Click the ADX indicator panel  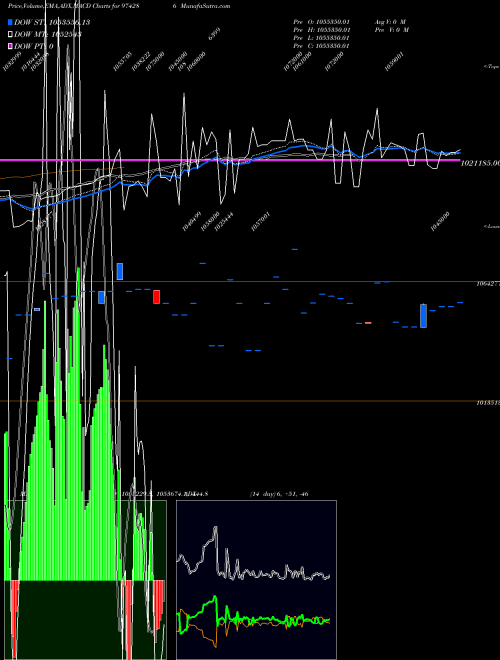(x=256, y=580)
